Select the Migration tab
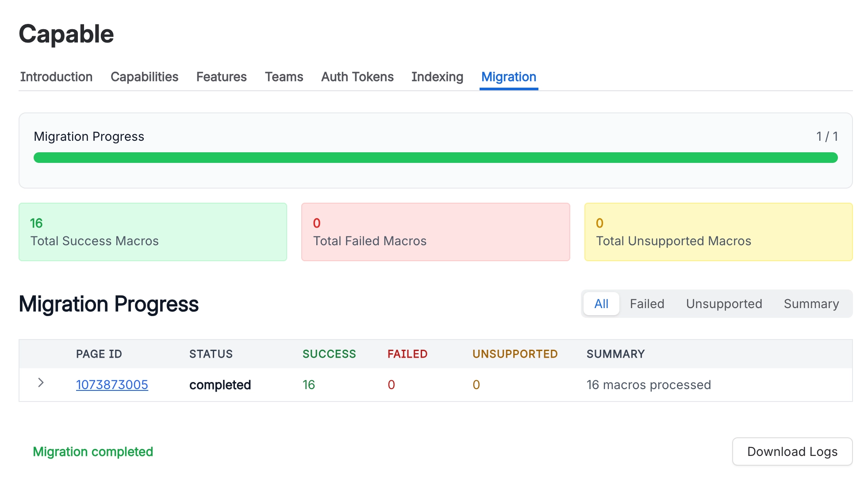 coord(509,77)
